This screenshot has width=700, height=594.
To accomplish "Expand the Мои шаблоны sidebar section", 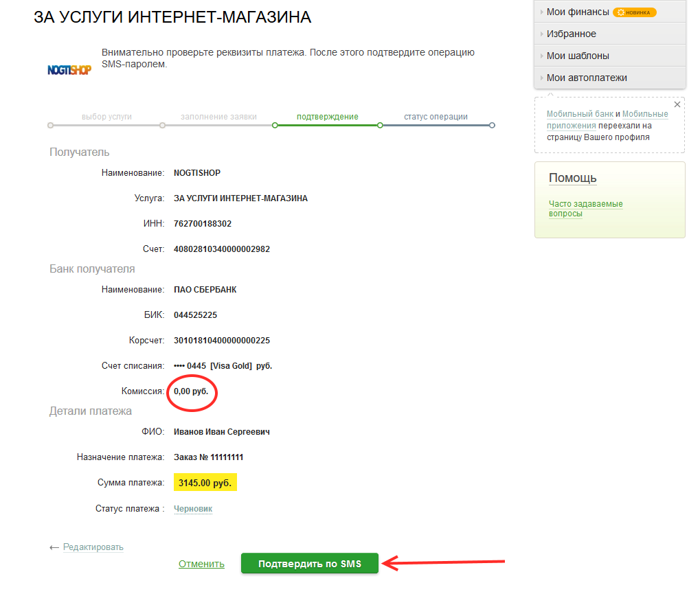I will pyautogui.click(x=610, y=56).
